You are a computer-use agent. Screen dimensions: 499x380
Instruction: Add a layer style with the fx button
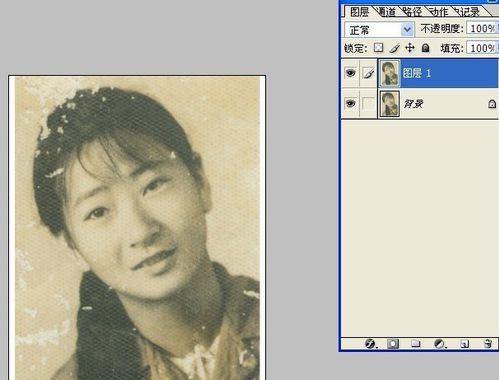(370, 344)
